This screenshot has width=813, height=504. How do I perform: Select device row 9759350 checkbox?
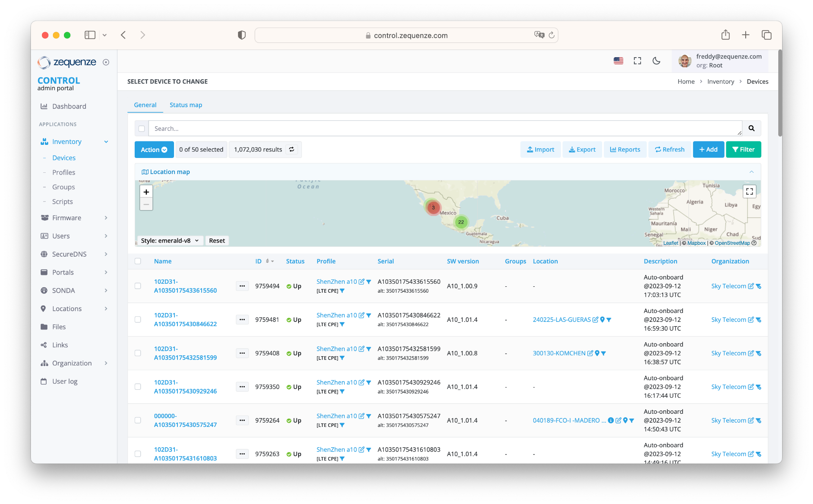click(x=138, y=387)
